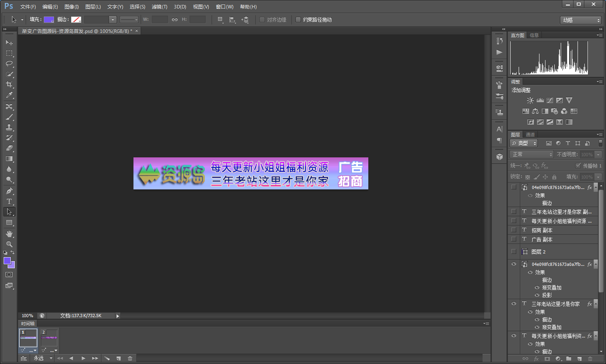Switch to the 通道 tab
This screenshot has height=364, width=606.
530,135
